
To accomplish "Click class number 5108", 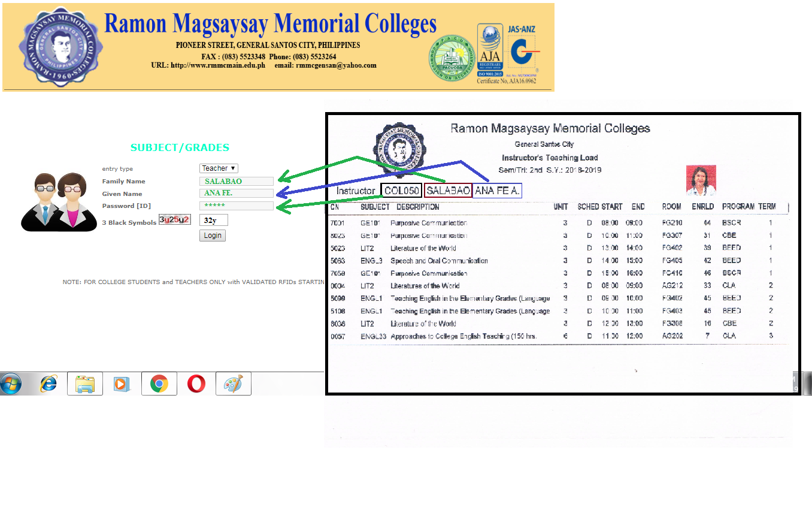I will point(338,311).
